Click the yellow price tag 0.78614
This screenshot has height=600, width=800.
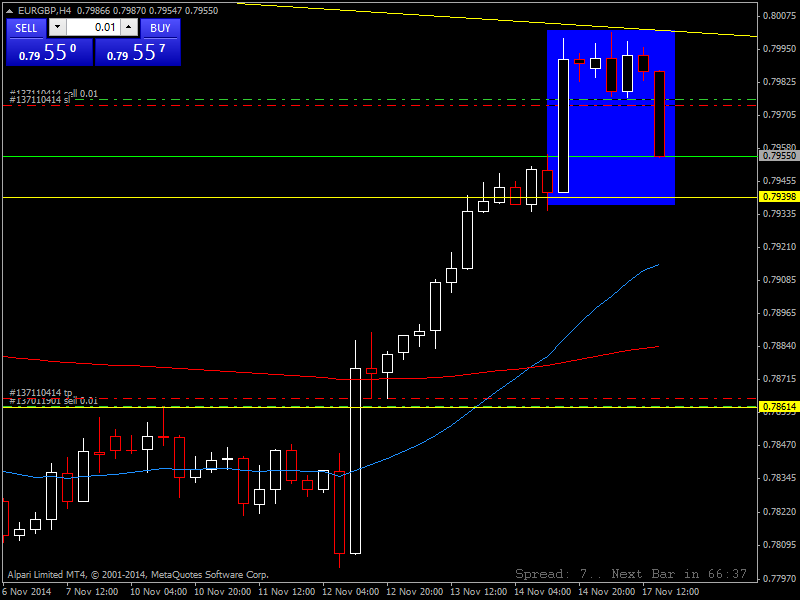[779, 407]
